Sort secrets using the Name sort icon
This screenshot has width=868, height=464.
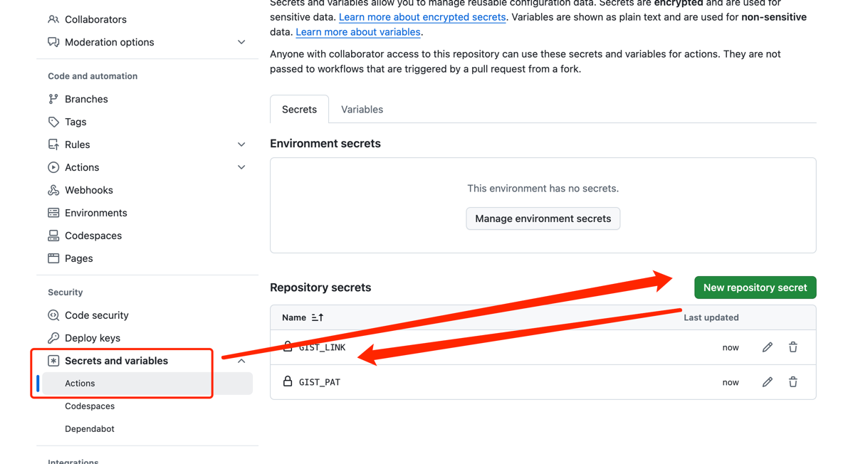coord(318,317)
